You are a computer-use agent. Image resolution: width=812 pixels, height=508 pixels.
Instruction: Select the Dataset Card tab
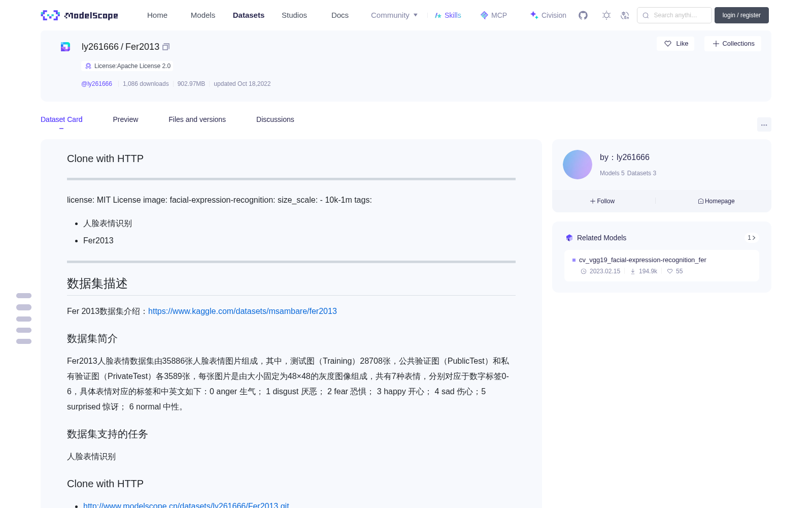point(61,119)
